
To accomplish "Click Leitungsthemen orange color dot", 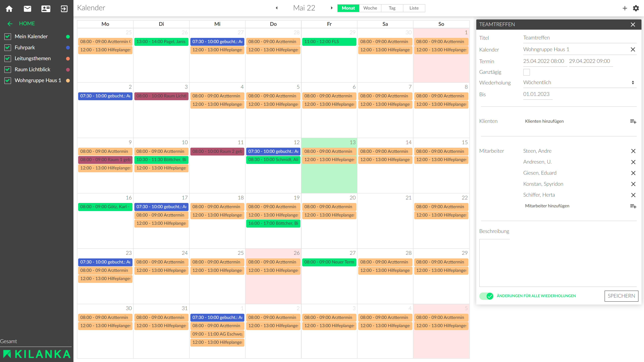I will [x=68, y=59].
